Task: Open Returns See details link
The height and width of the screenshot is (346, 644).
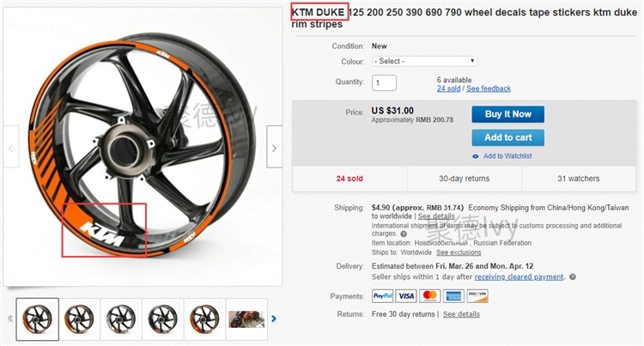Action: point(461,314)
